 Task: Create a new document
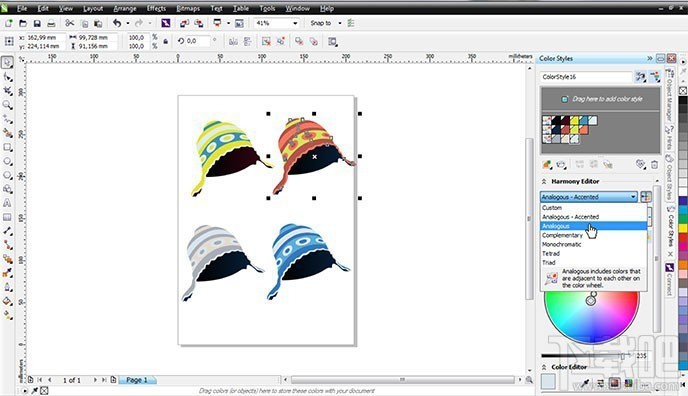pyautogui.click(x=8, y=23)
